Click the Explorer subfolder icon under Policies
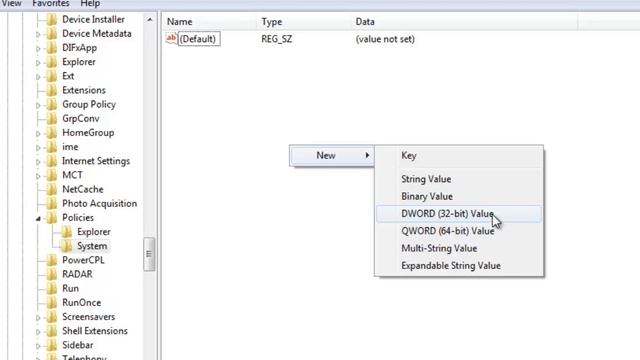This screenshot has height=360, width=640. (x=67, y=232)
